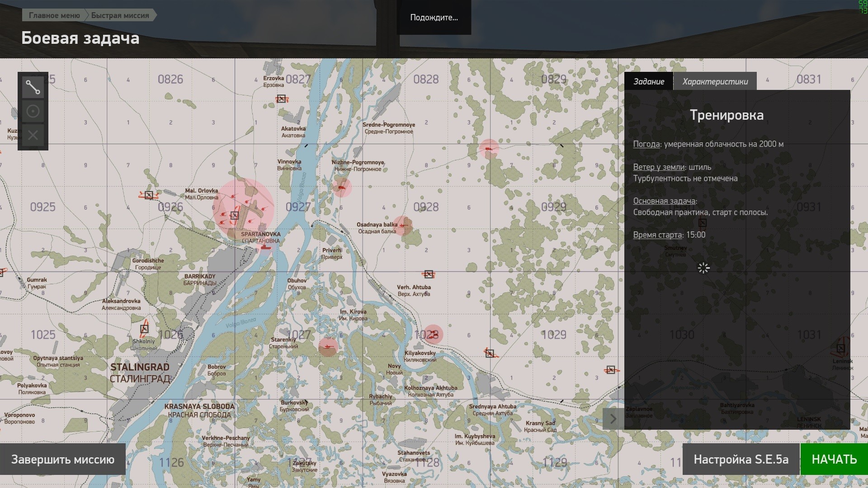
Task: Click airfield icon near Erzovka
Action: 282,99
